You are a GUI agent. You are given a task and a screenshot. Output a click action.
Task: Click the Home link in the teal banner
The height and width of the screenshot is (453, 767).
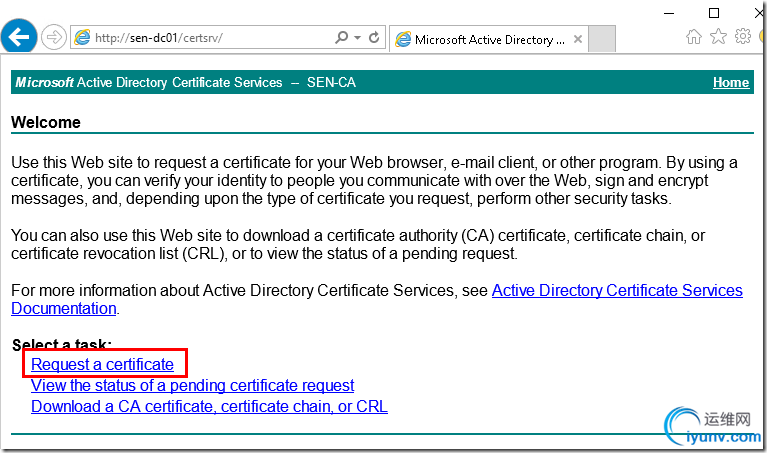tap(731, 82)
